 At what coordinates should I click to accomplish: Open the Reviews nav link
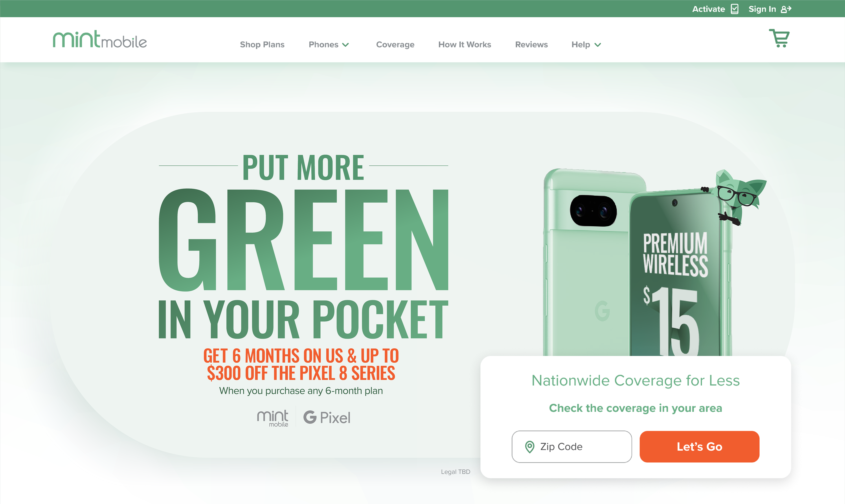(x=531, y=44)
